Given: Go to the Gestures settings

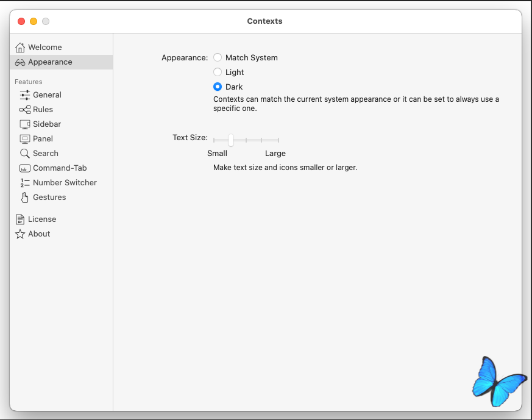Looking at the screenshot, I should 62,197.
